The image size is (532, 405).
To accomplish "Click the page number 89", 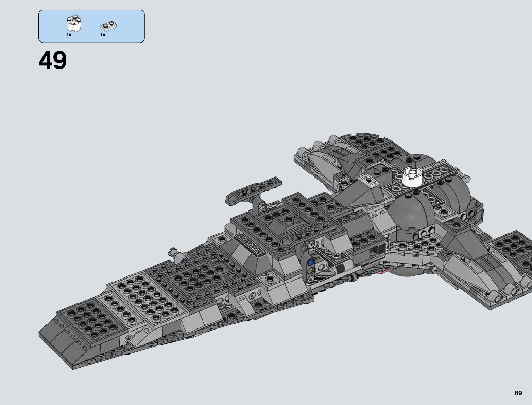I will point(518,393).
